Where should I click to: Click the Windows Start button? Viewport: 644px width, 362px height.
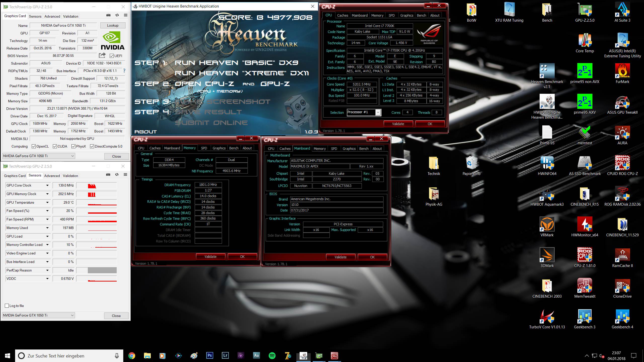pyautogui.click(x=8, y=355)
